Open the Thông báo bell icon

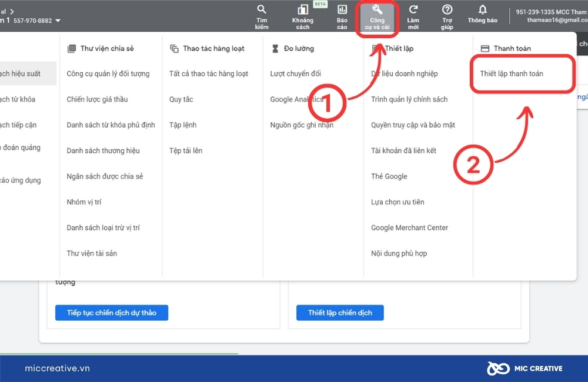(x=483, y=9)
